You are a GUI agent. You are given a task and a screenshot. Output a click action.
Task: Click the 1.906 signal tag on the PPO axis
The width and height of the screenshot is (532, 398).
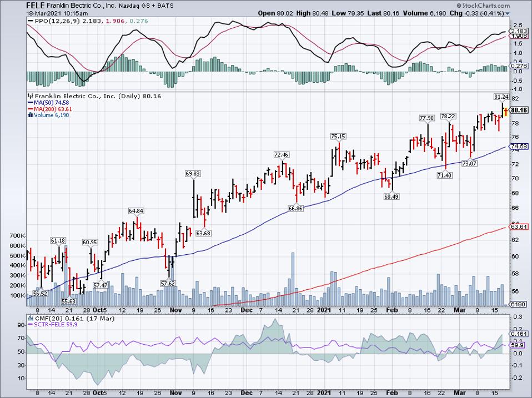pyautogui.click(x=519, y=36)
